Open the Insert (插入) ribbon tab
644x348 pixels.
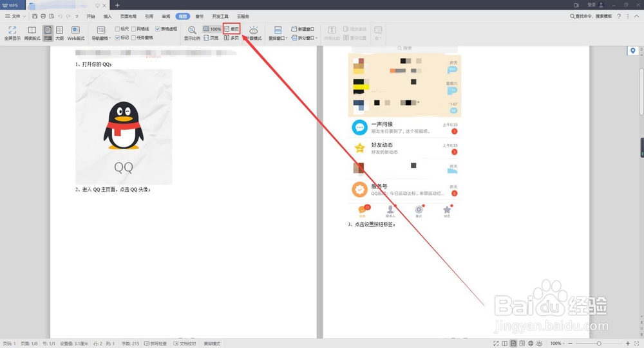[x=108, y=17]
